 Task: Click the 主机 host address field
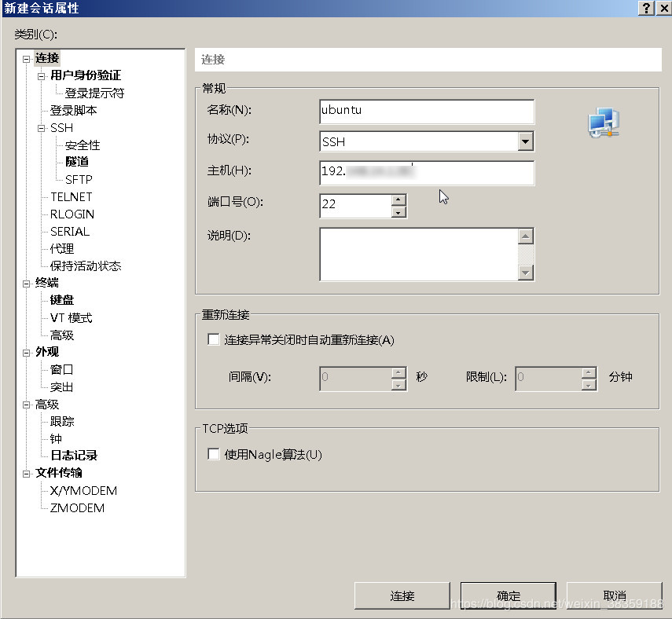(427, 173)
